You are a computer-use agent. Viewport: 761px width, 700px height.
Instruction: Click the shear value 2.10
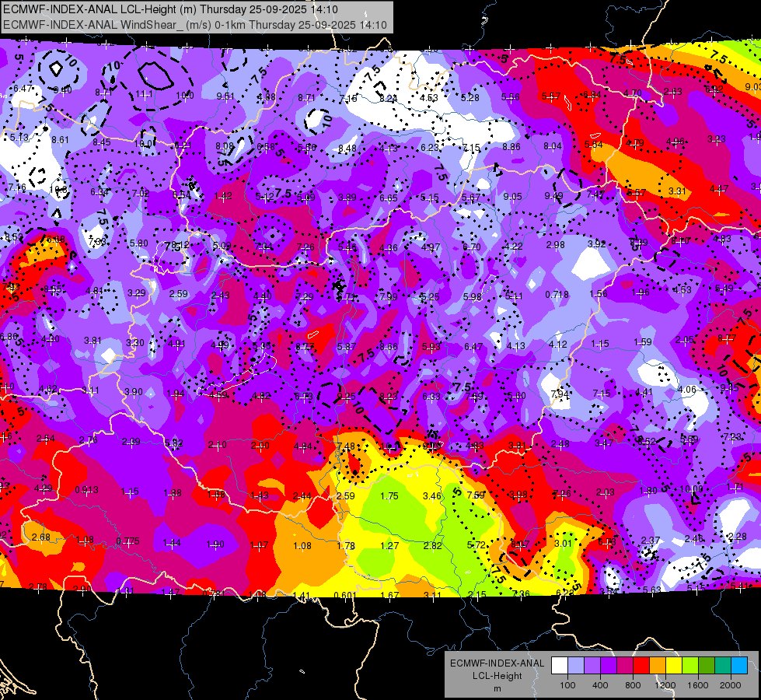click(x=217, y=444)
